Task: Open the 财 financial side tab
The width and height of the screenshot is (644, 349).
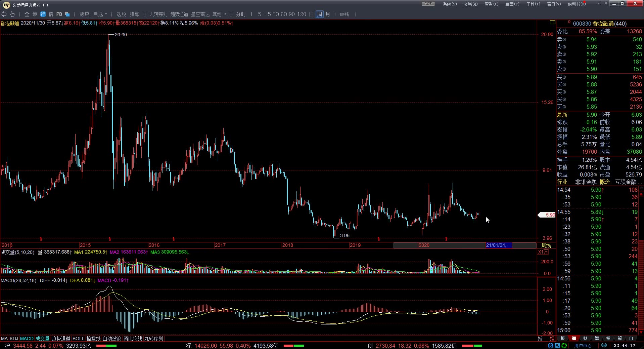Action: pos(585,338)
